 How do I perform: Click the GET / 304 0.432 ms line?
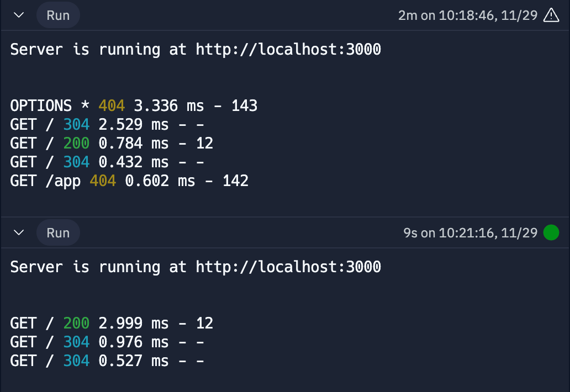pos(107,162)
